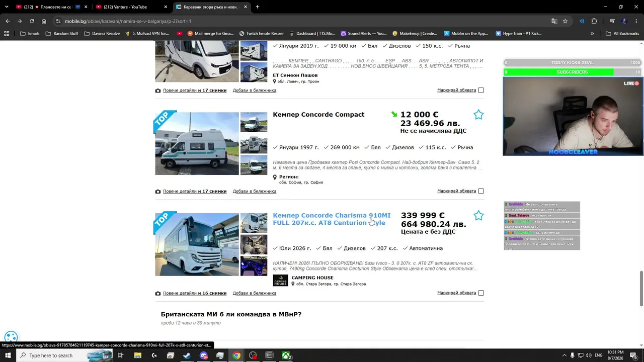The image size is (644, 362).
Task: Open the Chrome profile avatar
Action: [x=624, y=21]
